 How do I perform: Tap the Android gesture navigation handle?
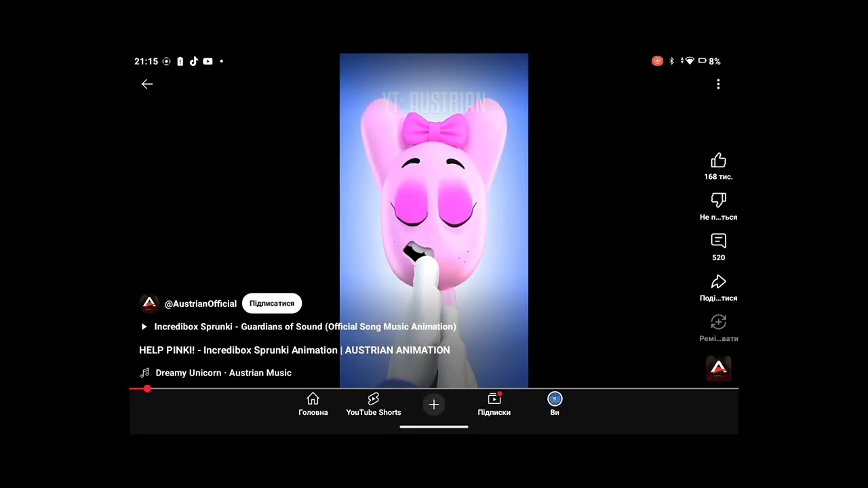(434, 427)
